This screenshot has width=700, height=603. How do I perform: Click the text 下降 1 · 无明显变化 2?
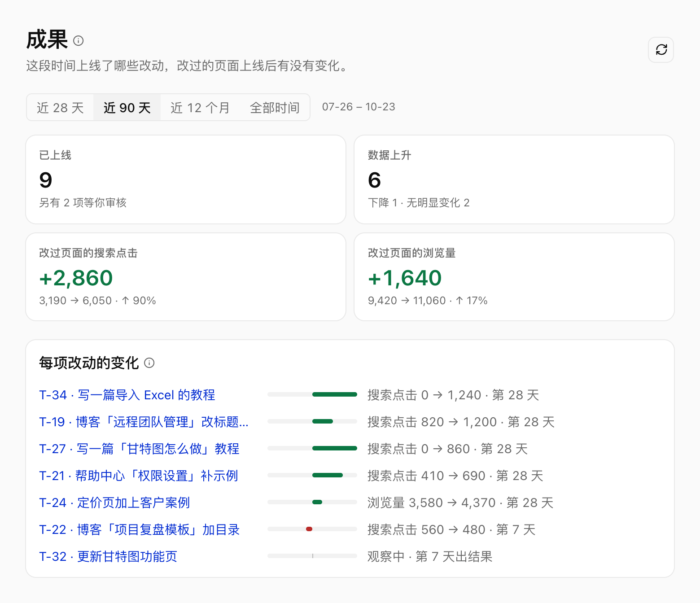point(419,203)
